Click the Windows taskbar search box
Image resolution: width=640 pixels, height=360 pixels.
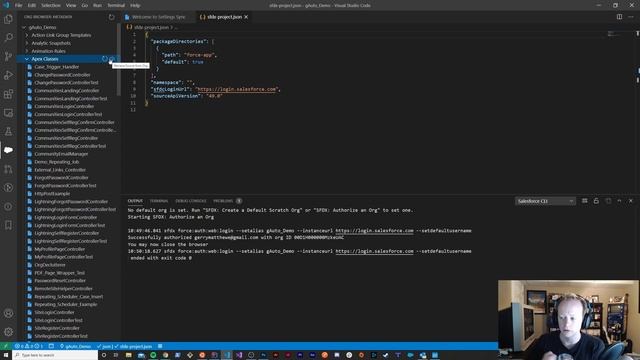(55, 355)
